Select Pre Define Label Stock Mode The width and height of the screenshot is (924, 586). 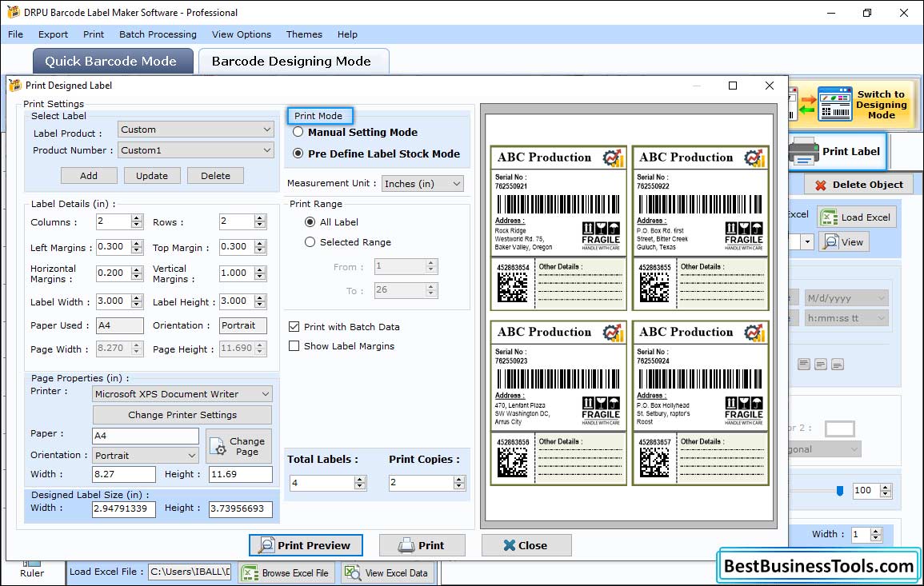pos(298,153)
